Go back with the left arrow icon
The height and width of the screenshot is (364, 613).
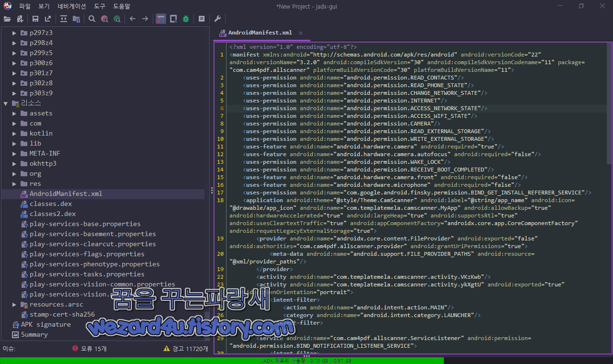(133, 19)
